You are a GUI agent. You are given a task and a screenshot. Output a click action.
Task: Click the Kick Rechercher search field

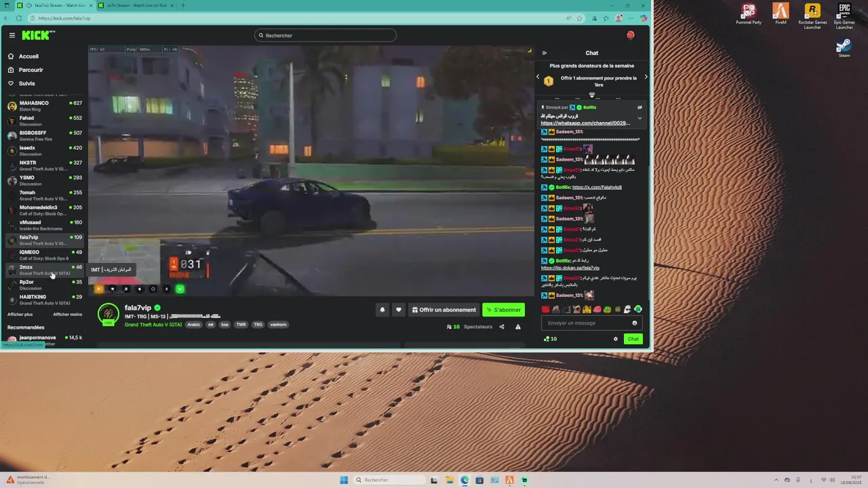tap(325, 35)
